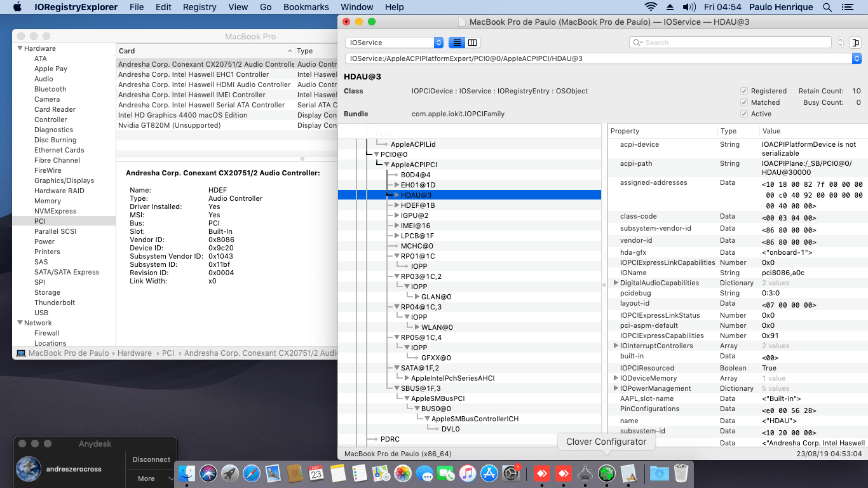Switch IORegistryExplorer to list view
Image resolution: width=868 pixels, height=488 pixels.
tap(456, 43)
